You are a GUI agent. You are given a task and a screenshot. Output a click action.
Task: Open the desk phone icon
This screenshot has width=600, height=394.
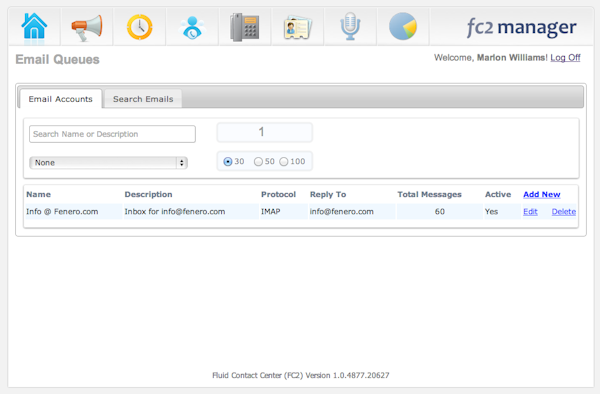click(x=245, y=27)
